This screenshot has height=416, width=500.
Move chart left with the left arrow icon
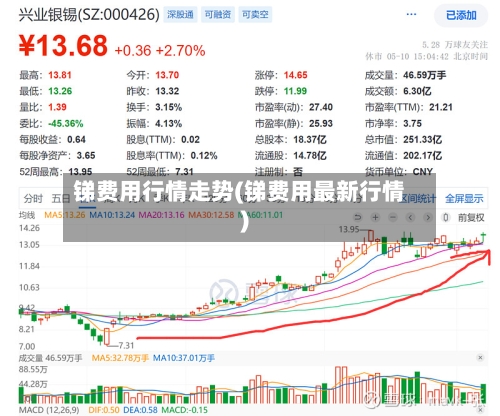410,218
